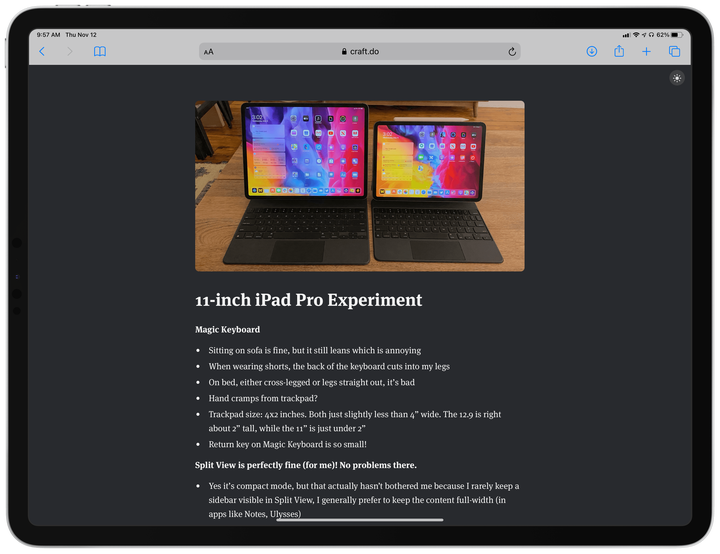Image resolution: width=720 pixels, height=554 pixels.
Task: Select the heading '11-inch iPad Pro Experiment'
Action: point(309,300)
